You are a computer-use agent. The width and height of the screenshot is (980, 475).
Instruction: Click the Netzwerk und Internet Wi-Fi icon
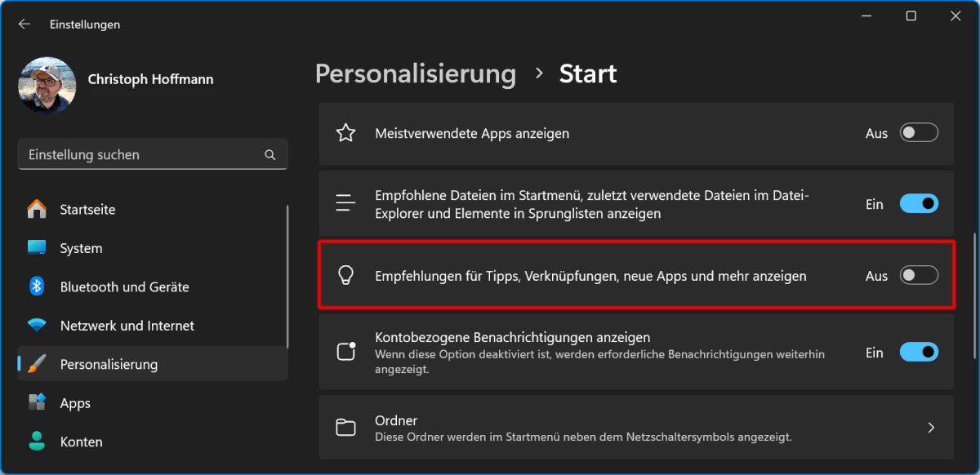(x=37, y=326)
